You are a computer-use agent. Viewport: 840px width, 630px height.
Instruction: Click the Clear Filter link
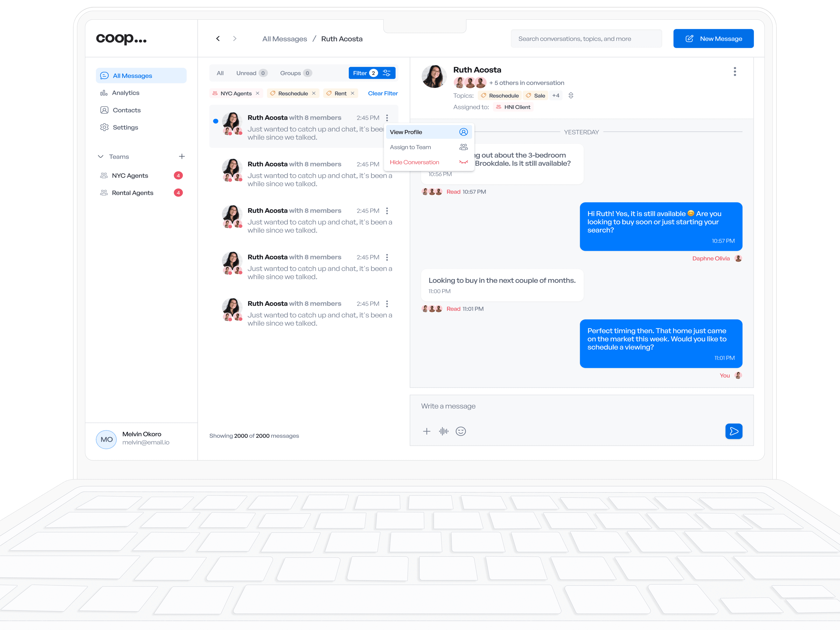coord(382,93)
